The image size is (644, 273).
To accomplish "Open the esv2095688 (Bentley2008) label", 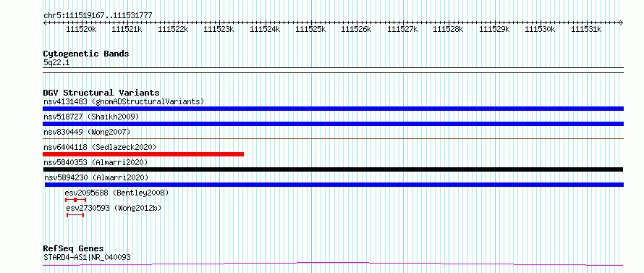I will (x=116, y=193).
